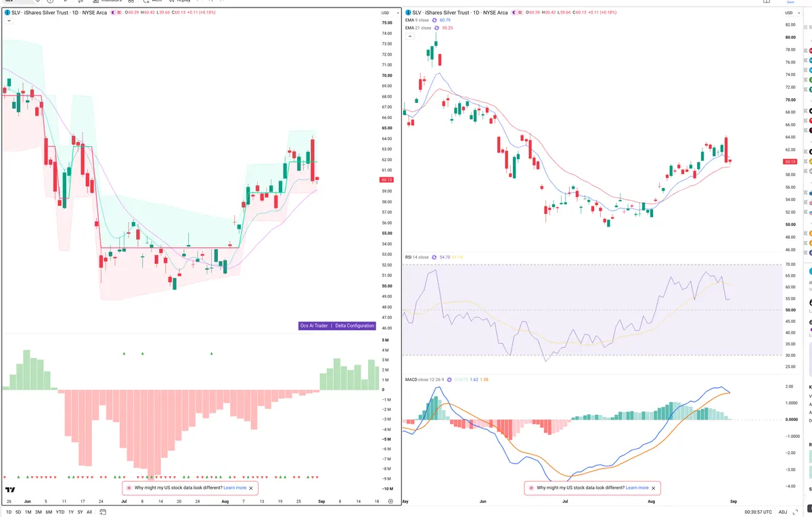The image size is (812, 517).
Task: Click the update status icon beside MACD
Action: point(448,379)
